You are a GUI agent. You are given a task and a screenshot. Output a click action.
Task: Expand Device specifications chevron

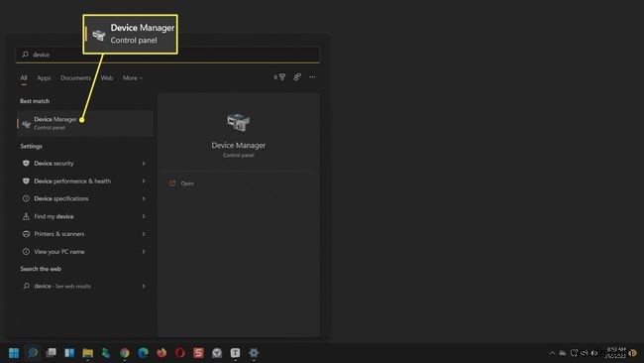click(x=144, y=198)
